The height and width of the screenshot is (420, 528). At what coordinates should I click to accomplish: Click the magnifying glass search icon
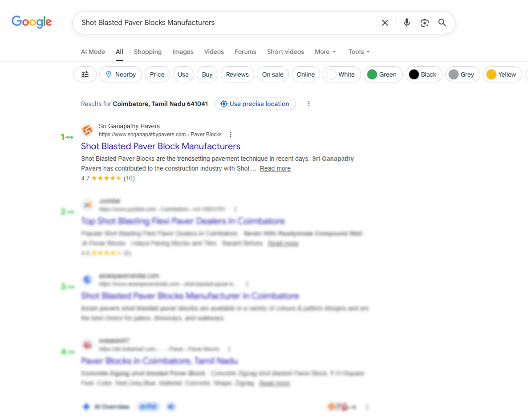click(442, 22)
